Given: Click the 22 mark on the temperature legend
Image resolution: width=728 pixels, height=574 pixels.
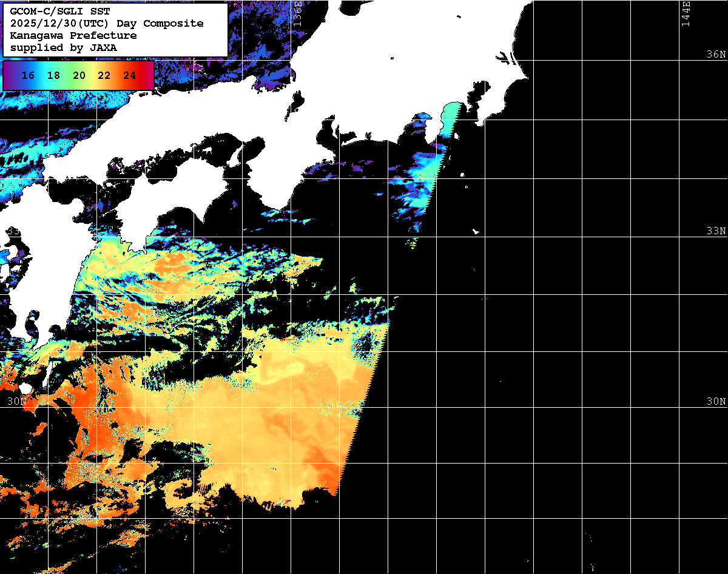Looking at the screenshot, I should [104, 76].
